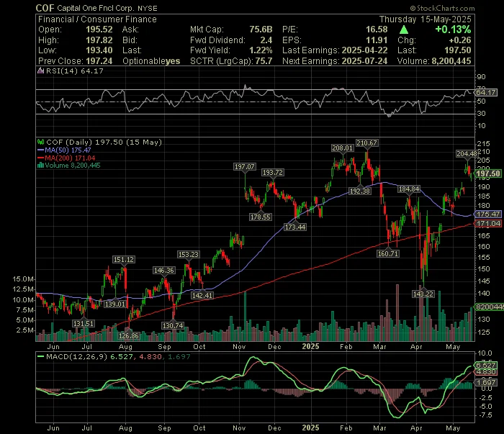Click the 142.41 price low label
The width and height of the screenshot is (504, 434).
(x=202, y=295)
